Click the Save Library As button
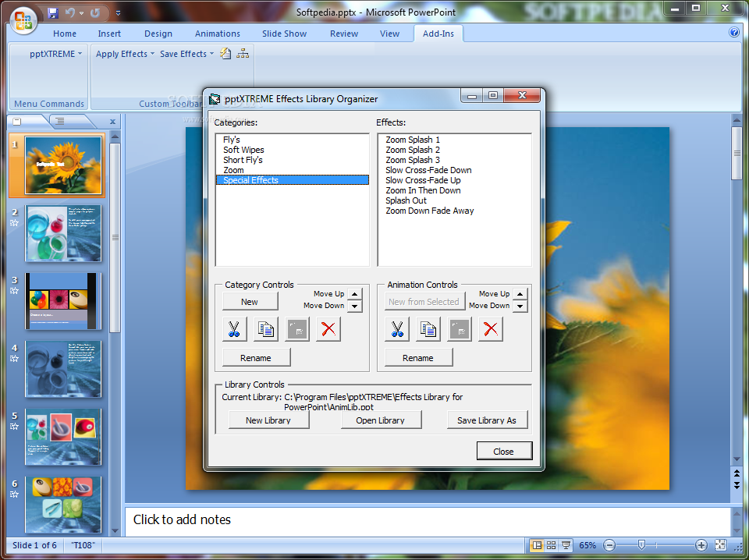Image resolution: width=749 pixels, height=560 pixels. coord(487,420)
